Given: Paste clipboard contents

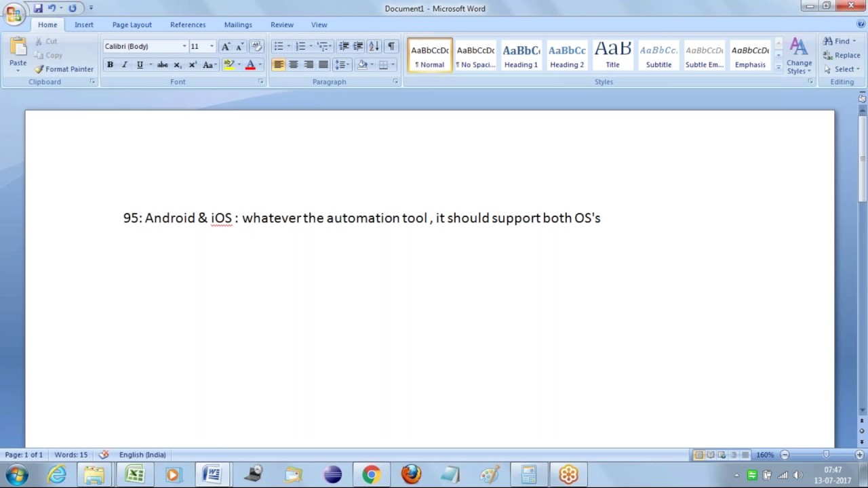Looking at the screenshot, I should pos(18,55).
